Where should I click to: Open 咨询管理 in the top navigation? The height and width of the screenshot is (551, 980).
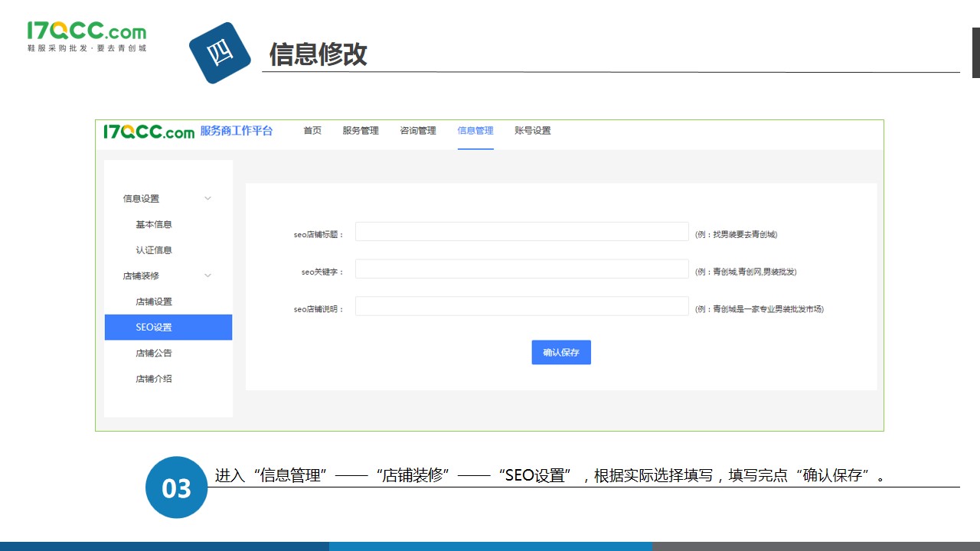point(418,131)
